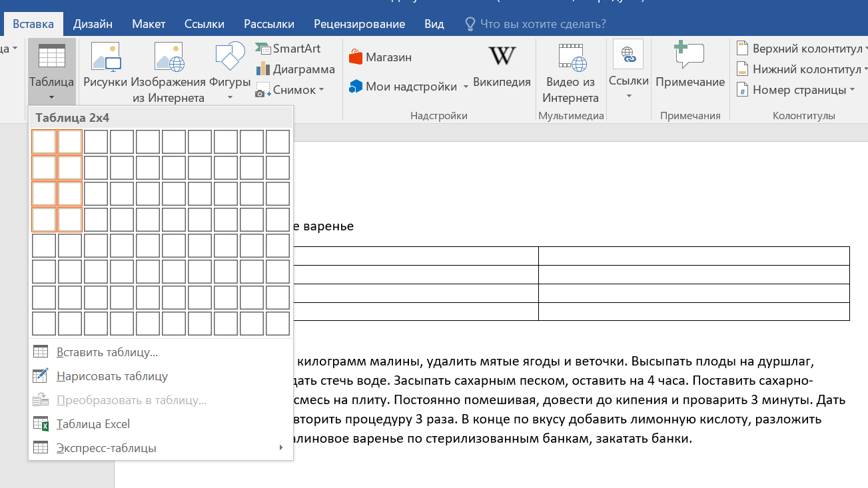Switch to the Вид tab

434,24
